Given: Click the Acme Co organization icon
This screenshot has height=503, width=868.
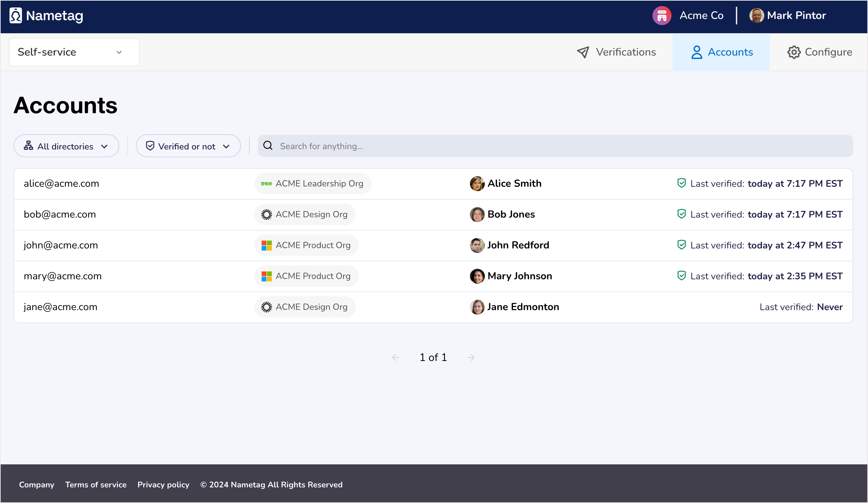Looking at the screenshot, I should [x=662, y=16].
